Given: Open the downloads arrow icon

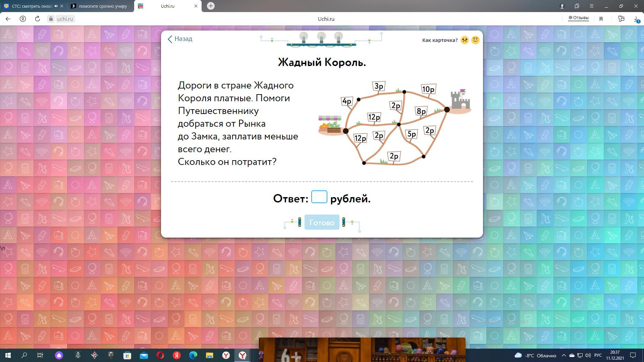Looking at the screenshot, I should [636, 19].
